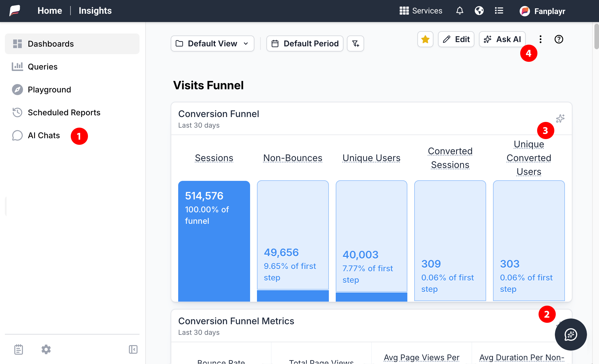
Task: Open the three-dot more options menu
Action: [x=540, y=39]
